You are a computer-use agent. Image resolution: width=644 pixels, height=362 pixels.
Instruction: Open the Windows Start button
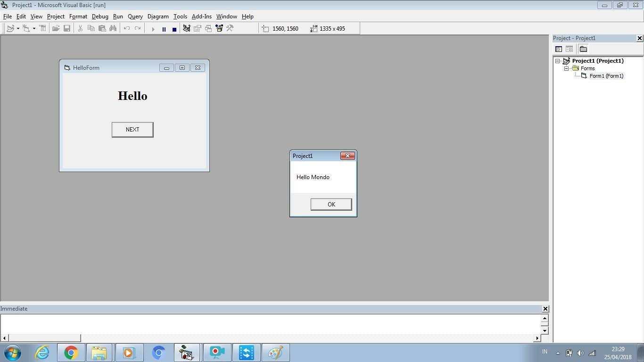click(13, 353)
